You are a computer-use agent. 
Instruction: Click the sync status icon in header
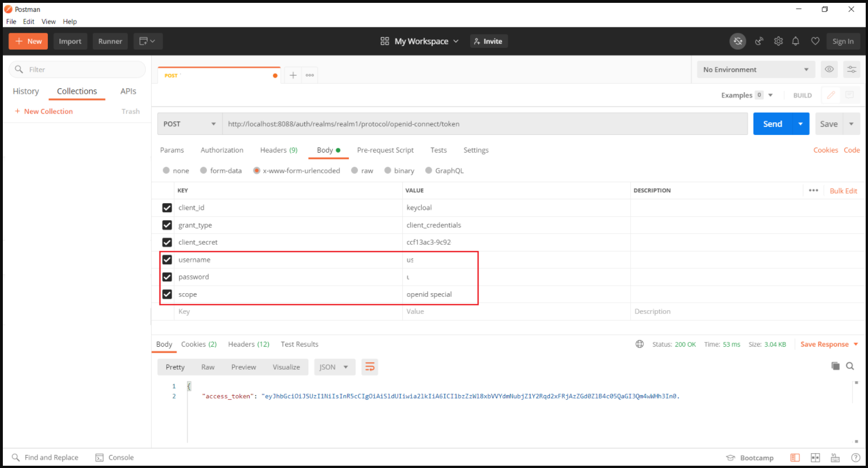[737, 41]
